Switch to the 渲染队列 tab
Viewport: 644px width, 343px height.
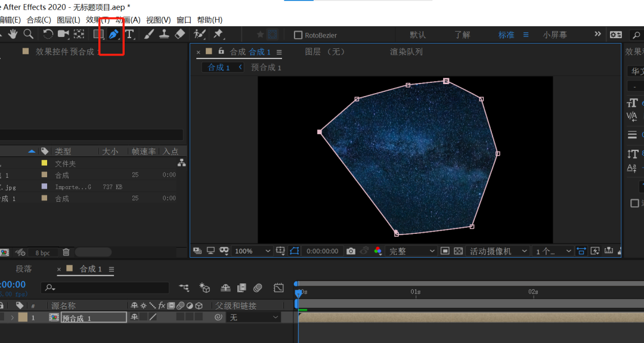pyautogui.click(x=406, y=52)
